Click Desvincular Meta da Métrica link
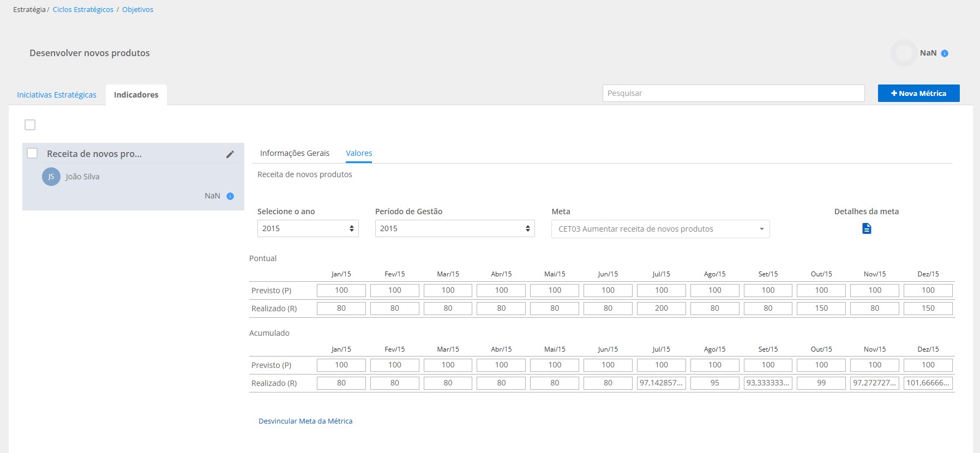This screenshot has width=980, height=453. (305, 421)
